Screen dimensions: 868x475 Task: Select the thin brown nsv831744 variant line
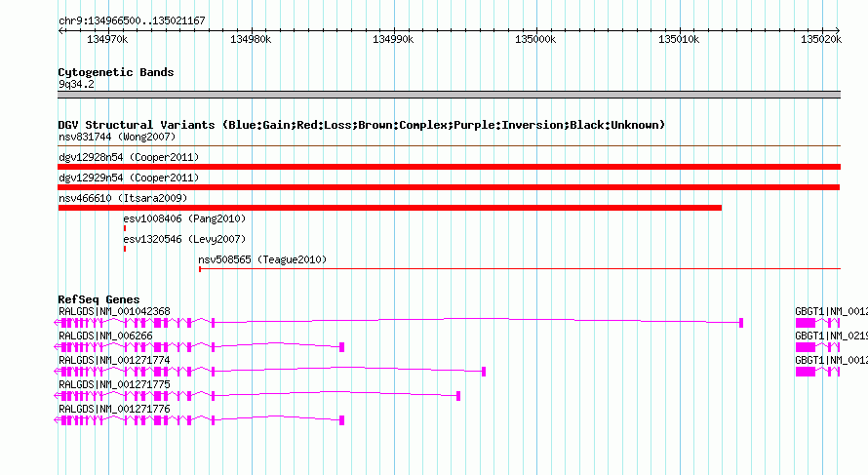tap(449, 145)
